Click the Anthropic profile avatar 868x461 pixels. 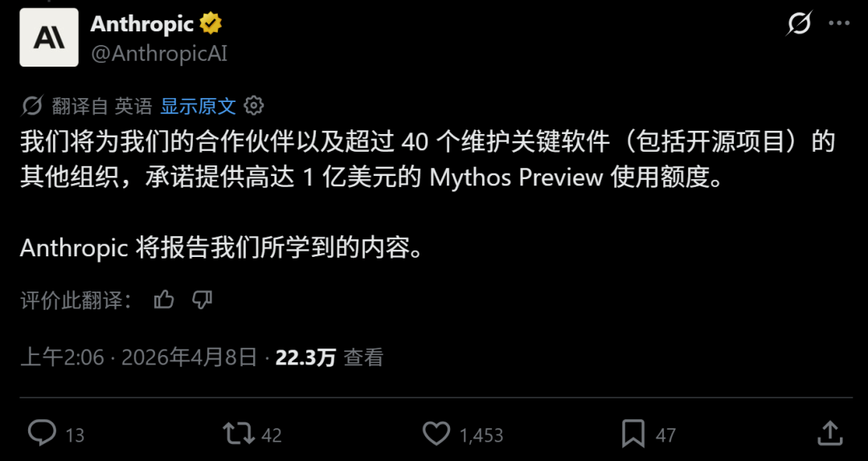pos(49,37)
